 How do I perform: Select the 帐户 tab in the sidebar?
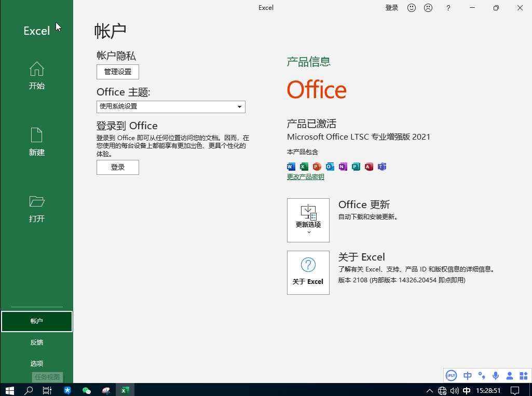pyautogui.click(x=37, y=321)
